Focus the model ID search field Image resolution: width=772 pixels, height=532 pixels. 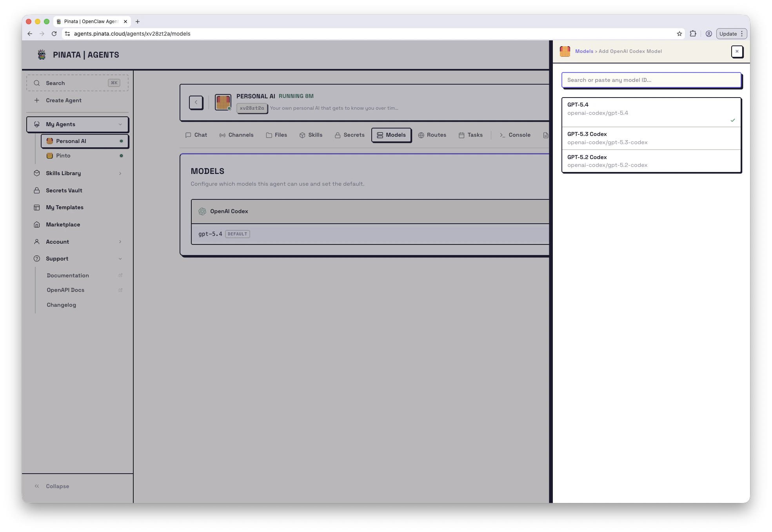coord(651,80)
